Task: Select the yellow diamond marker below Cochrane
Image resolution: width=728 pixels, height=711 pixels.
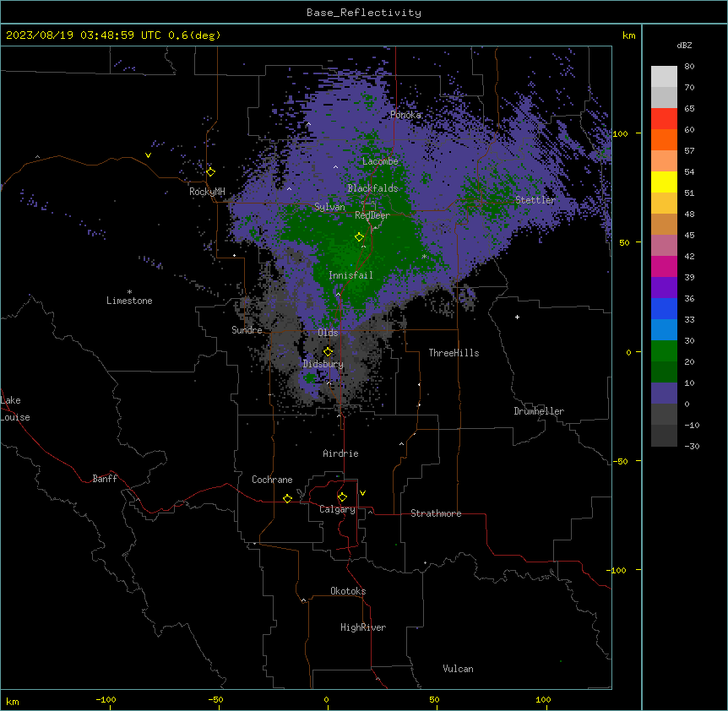Action: (x=287, y=498)
